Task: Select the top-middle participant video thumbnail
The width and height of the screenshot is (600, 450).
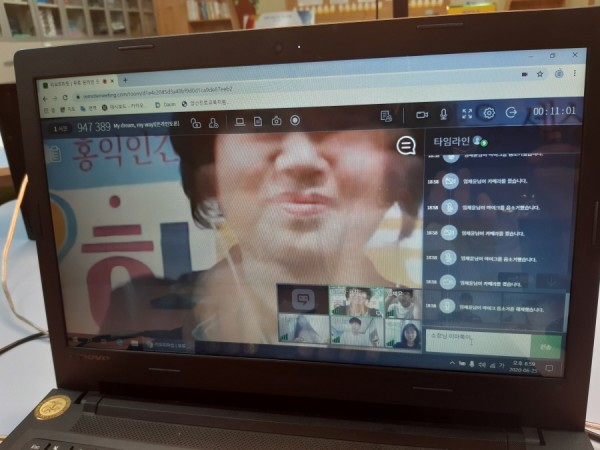Action: 357,302
